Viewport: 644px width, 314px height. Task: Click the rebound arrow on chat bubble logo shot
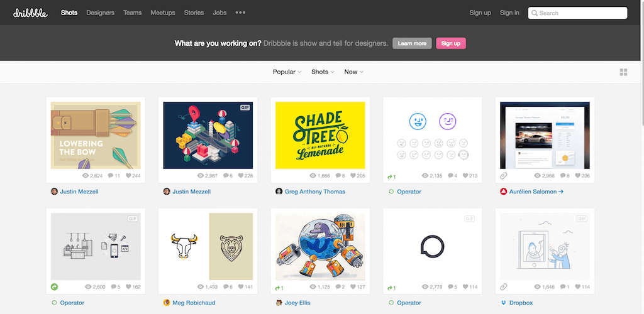coord(390,288)
